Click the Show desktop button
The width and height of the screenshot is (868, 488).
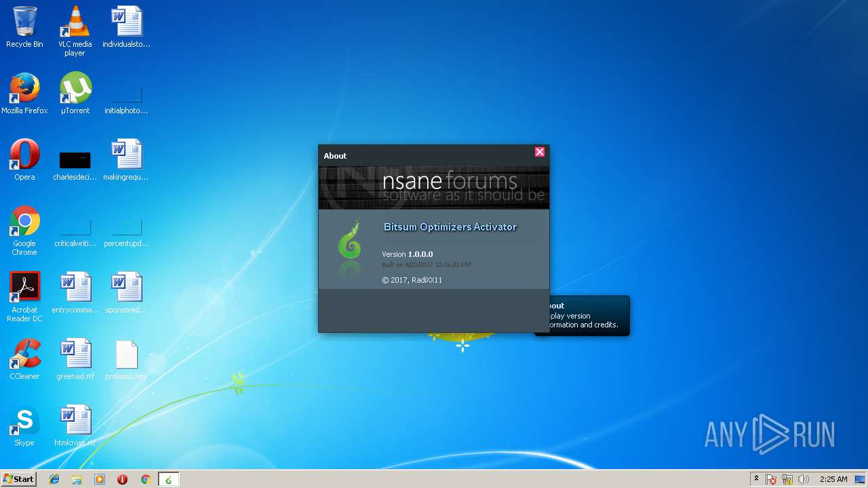[861, 479]
